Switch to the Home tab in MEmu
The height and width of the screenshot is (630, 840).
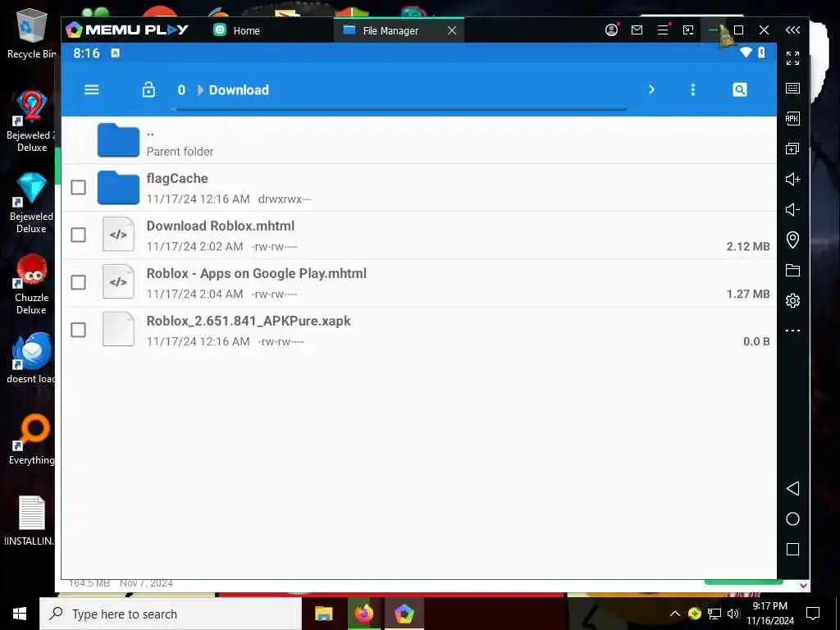237,30
